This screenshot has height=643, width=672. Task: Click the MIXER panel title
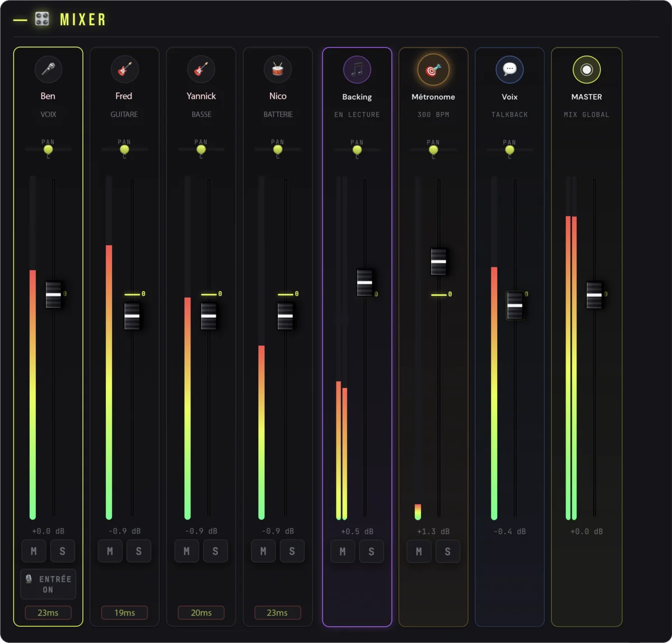coord(83,20)
